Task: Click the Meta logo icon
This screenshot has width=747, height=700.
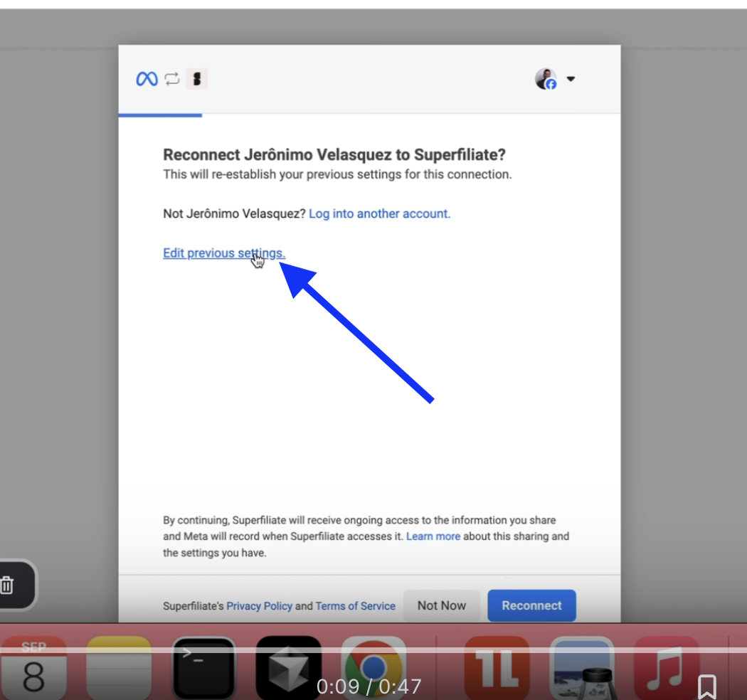Action: [147, 79]
